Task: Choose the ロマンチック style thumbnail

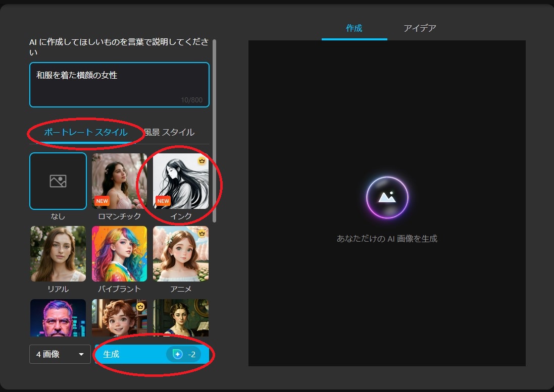Action: click(x=119, y=181)
